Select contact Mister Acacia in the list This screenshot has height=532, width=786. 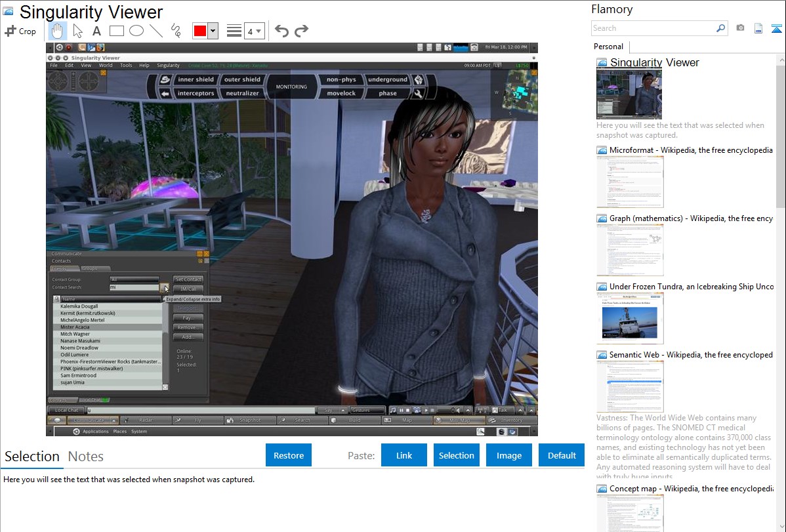pyautogui.click(x=108, y=327)
